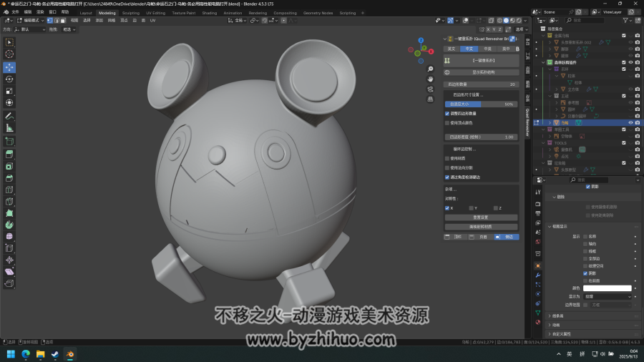
Task: Enable edge select mode
Action: tap(57, 20)
